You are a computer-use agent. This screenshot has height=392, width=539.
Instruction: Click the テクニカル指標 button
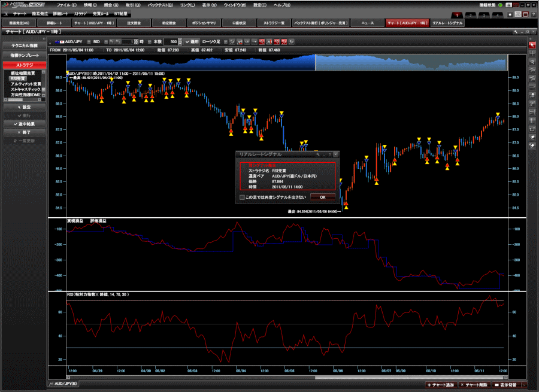(24, 45)
